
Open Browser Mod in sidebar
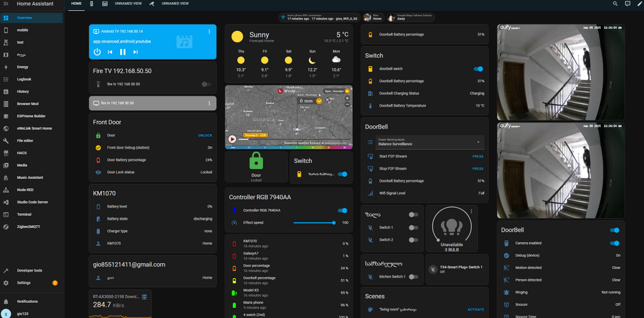[x=31, y=104]
